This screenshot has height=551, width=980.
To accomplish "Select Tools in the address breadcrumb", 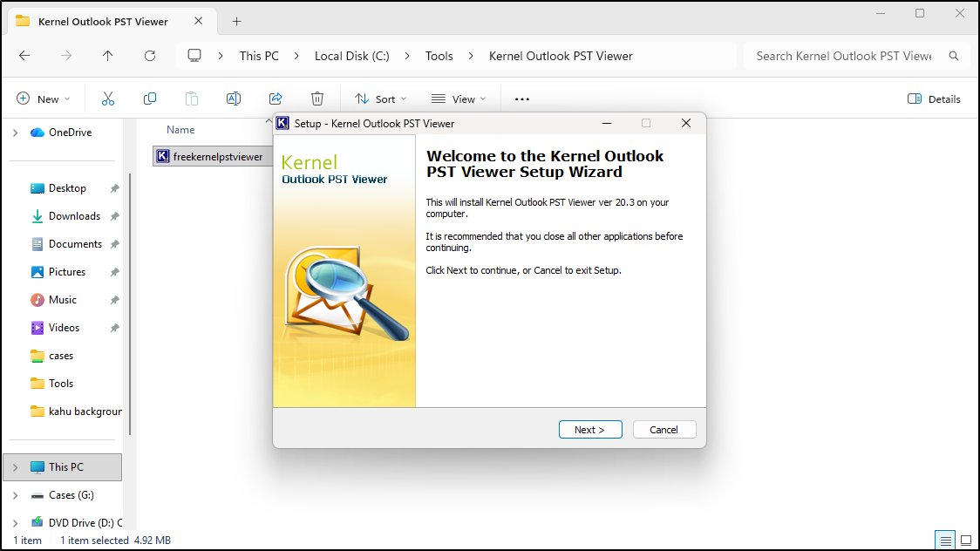I will click(x=439, y=56).
